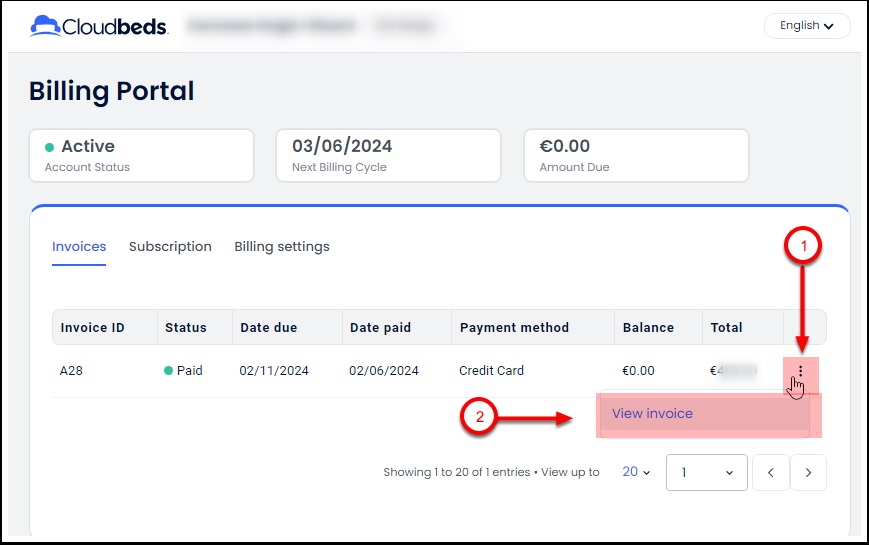This screenshot has width=869, height=545.
Task: Open the page number selector
Action: 706,473
